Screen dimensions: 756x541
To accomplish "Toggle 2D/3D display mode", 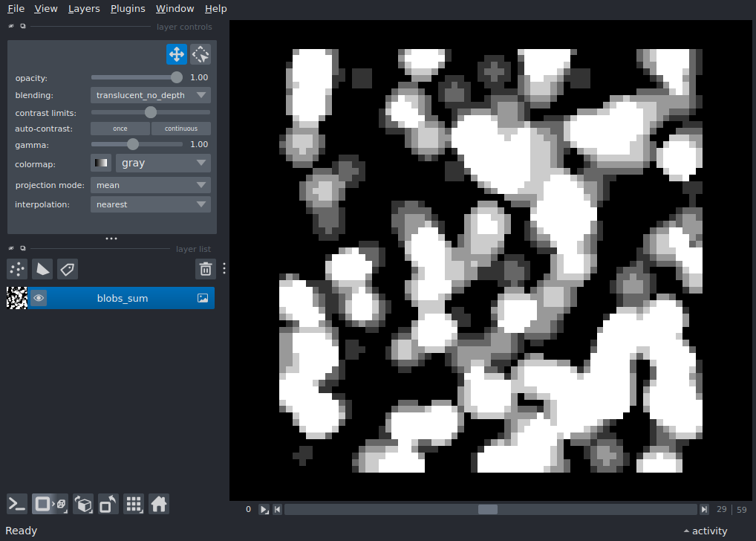I will (50, 504).
